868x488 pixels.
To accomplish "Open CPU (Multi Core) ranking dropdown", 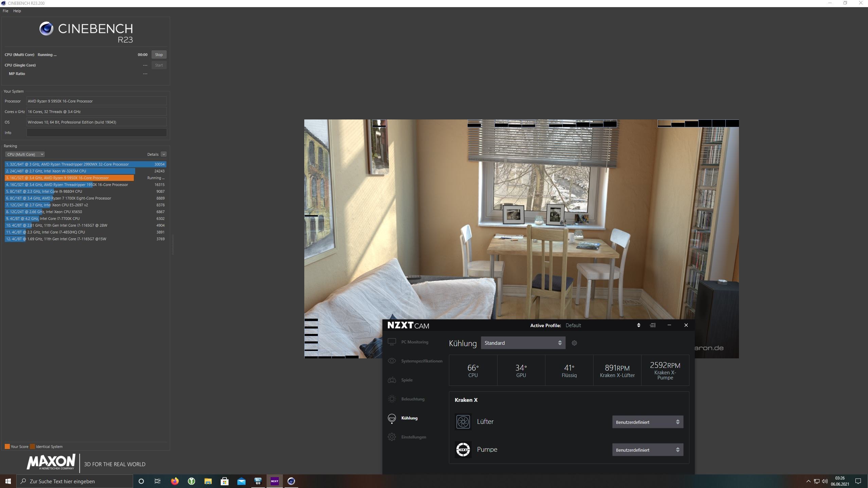I will (25, 154).
